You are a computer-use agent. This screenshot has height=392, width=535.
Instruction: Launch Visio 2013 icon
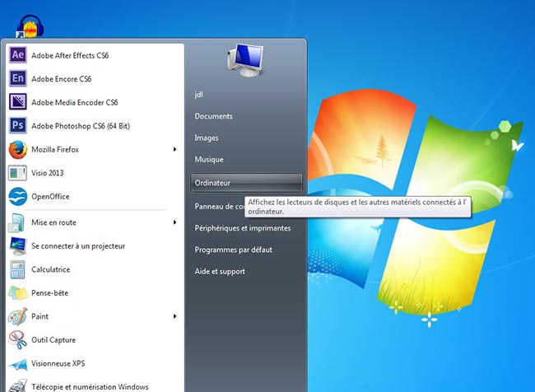17,173
